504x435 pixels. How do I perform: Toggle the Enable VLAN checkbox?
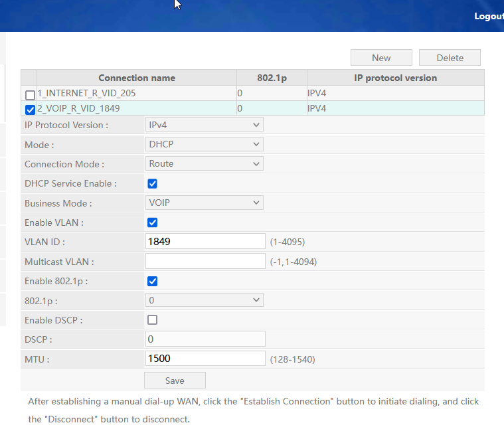tap(152, 222)
